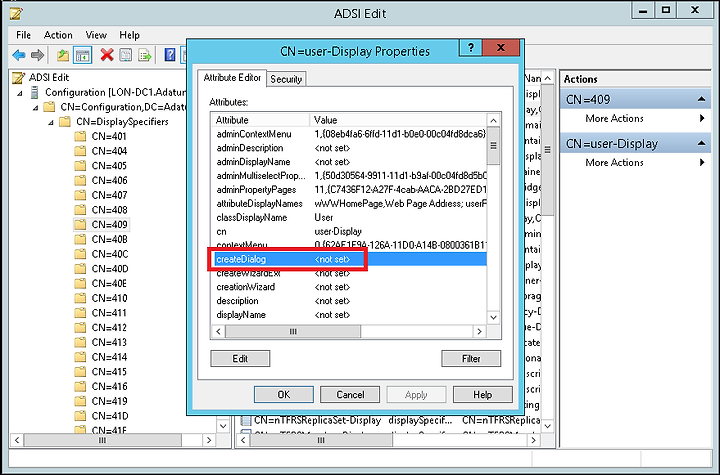This screenshot has width=720, height=475.
Task: Collapse the CN=Configuration,DC= node
Action: click(35, 108)
